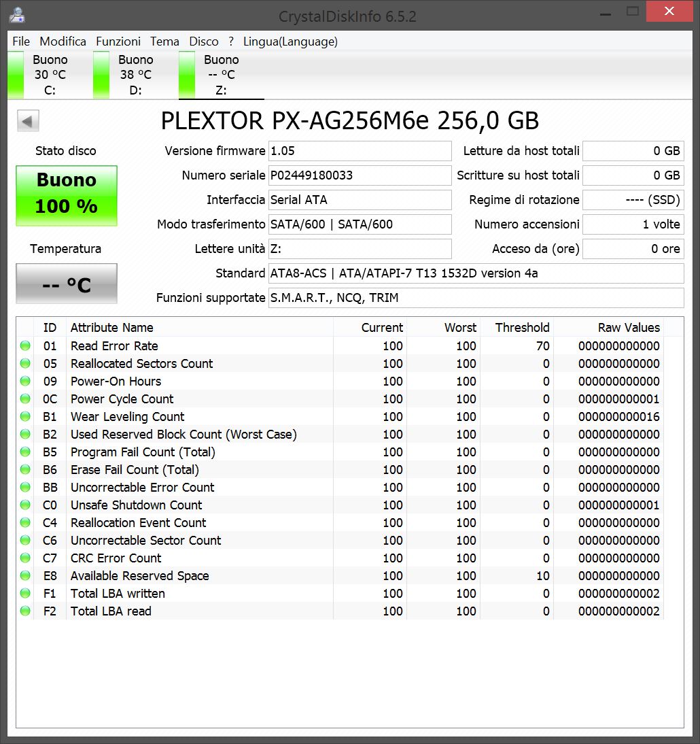The image size is (700, 744).
Task: Close the CrystalDiskInfo window
Action: (x=669, y=11)
